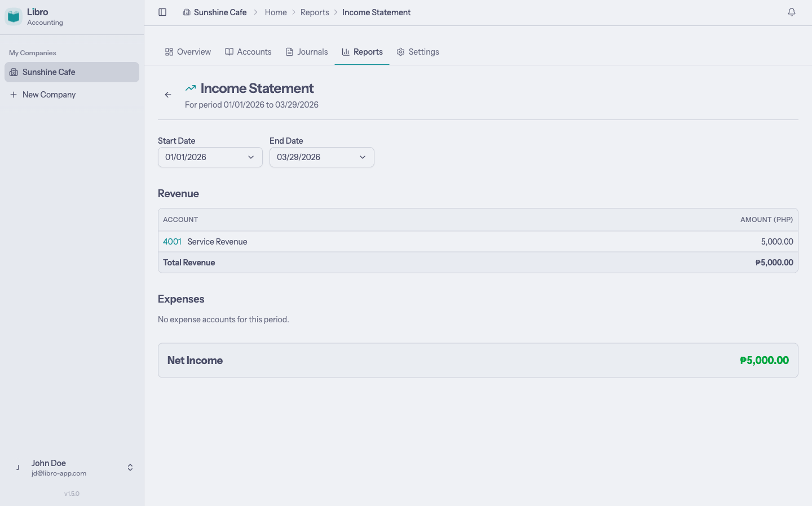Image resolution: width=812 pixels, height=506 pixels.
Task: Click John Doe's avatar initial
Action: pos(17,467)
